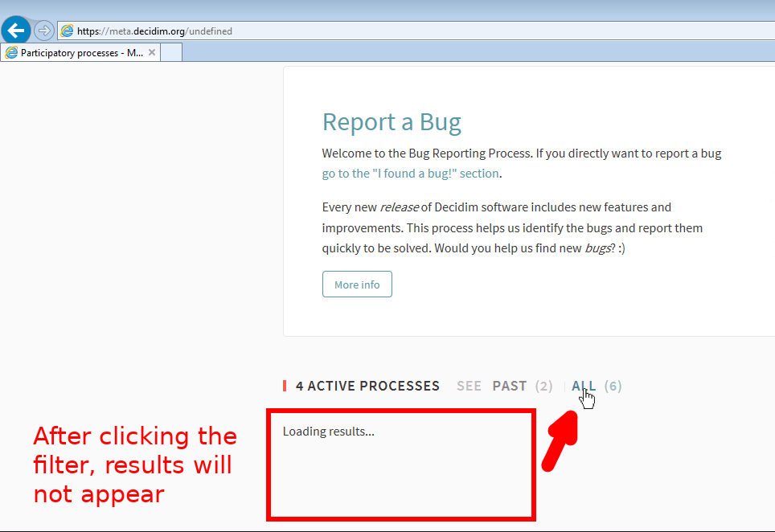
Task: Click the favicon on the Participatory processes tab
Action: (x=11, y=53)
